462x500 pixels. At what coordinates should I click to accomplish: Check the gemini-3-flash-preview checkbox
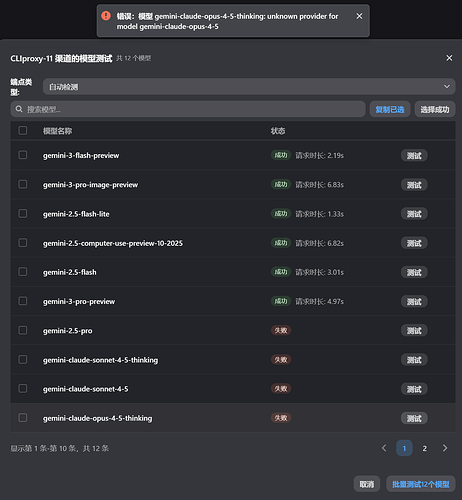pyautogui.click(x=23, y=155)
